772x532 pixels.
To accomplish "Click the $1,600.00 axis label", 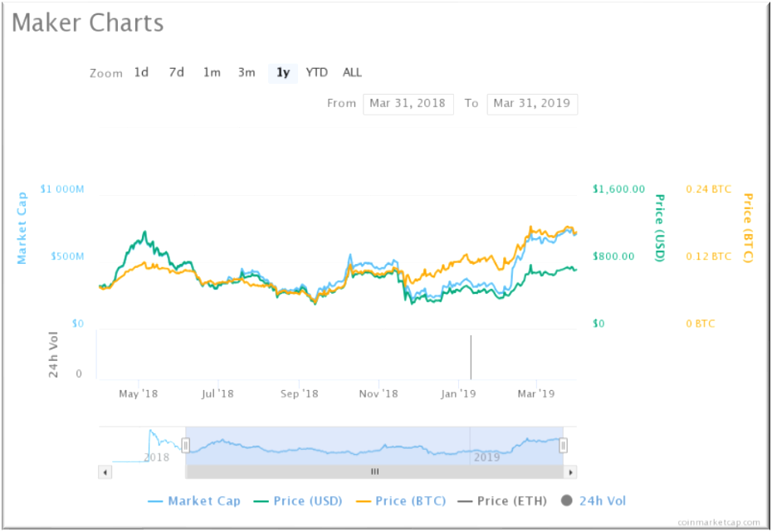I will (618, 189).
